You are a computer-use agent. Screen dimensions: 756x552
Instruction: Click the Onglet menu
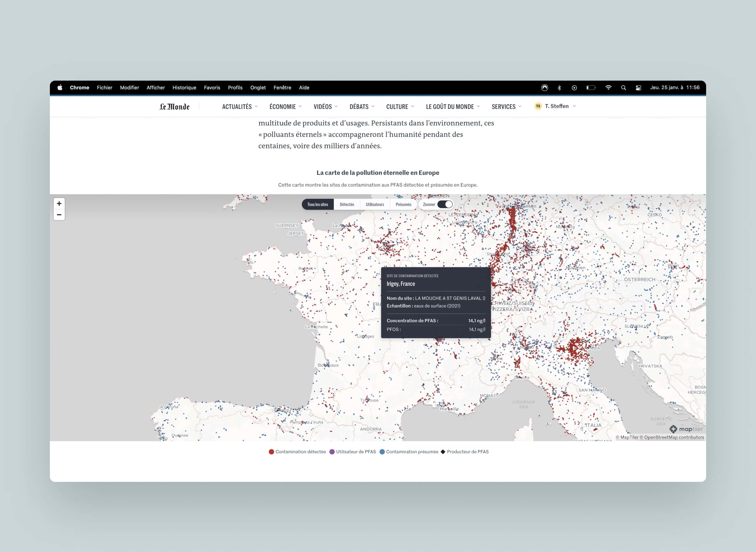point(258,87)
